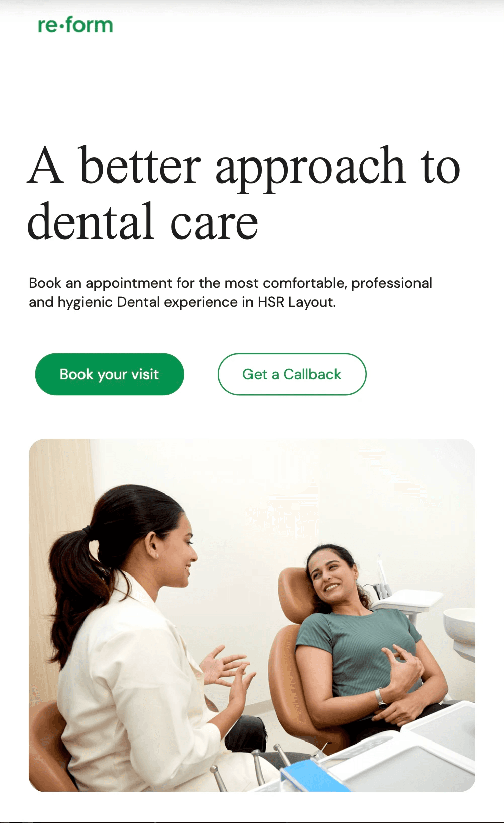Open the dental clinic hero photo
504x823 pixels.
252,615
